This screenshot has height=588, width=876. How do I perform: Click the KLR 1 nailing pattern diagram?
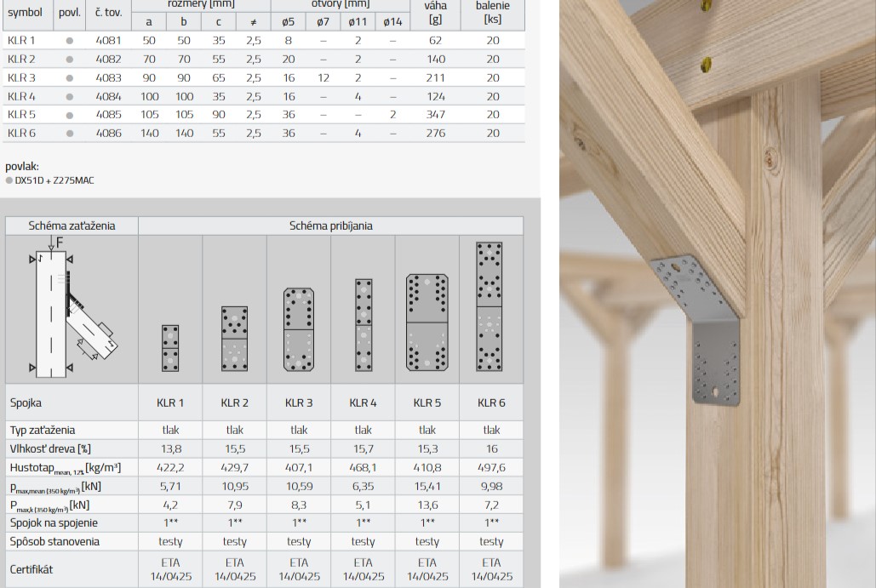tap(170, 347)
